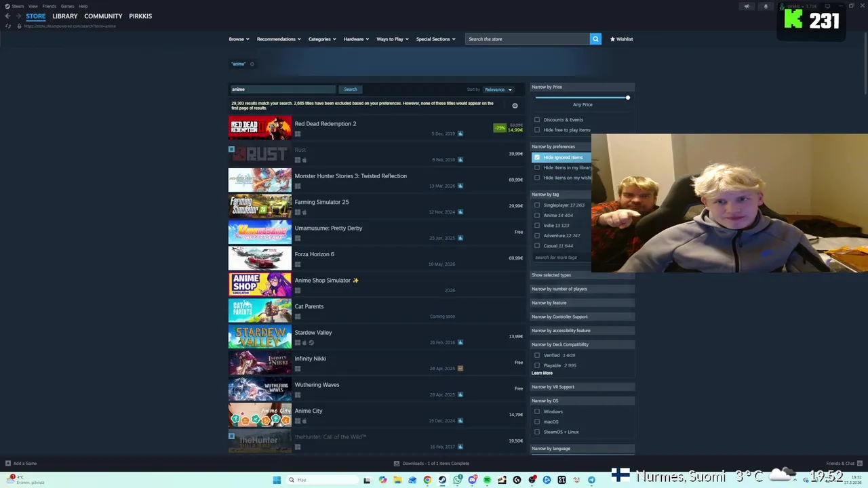Open Red Dead Redemption 2 result
This screenshot has height=488, width=868.
click(376, 127)
